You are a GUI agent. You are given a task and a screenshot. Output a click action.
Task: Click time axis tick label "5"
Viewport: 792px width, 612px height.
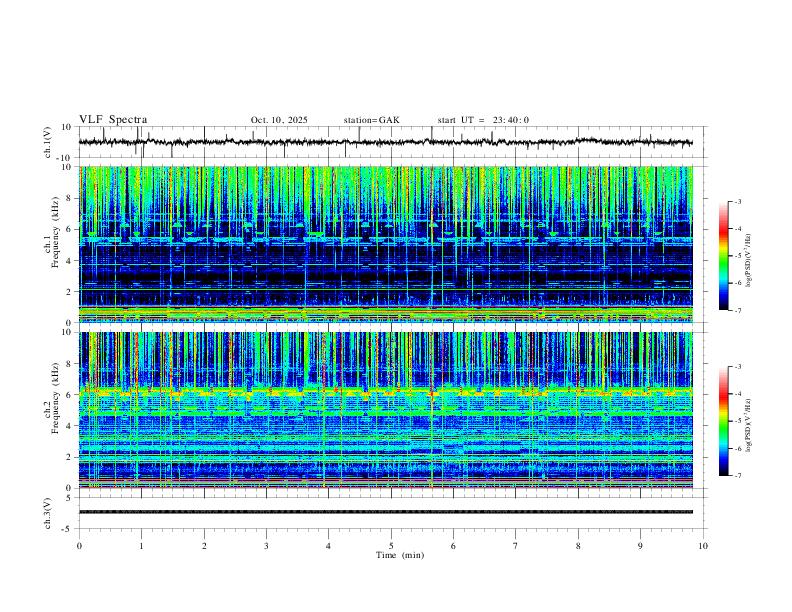coord(391,546)
